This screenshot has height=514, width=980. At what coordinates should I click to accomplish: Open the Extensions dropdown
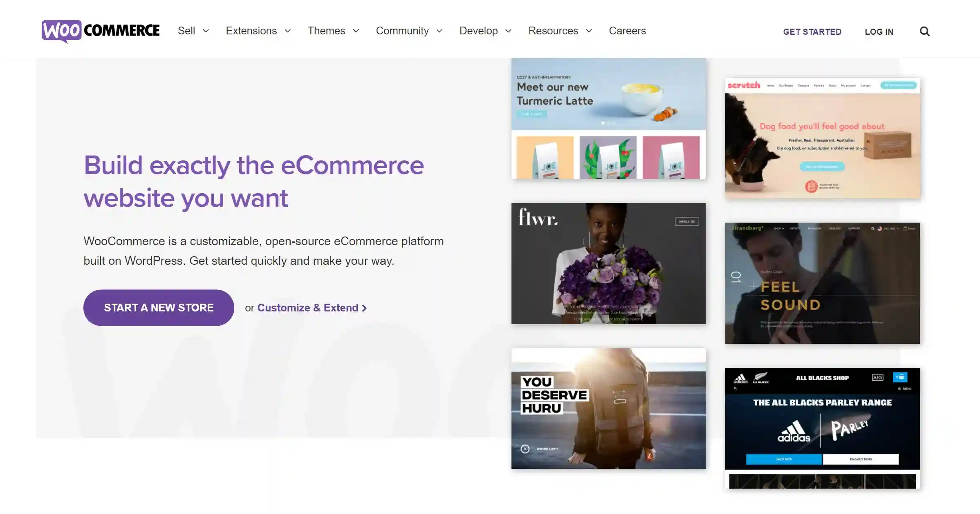click(x=251, y=31)
